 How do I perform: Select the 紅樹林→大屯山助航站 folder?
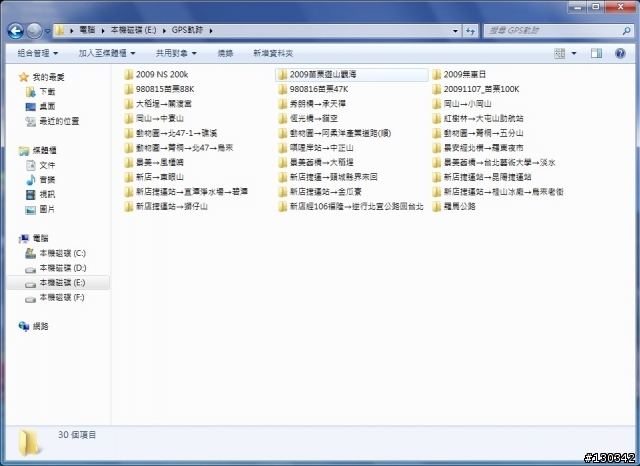(478, 118)
